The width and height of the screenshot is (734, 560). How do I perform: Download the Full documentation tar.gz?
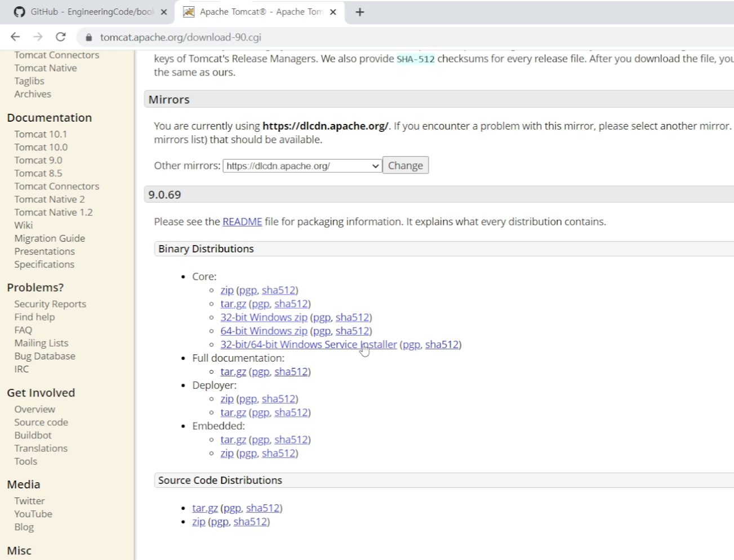click(x=233, y=371)
